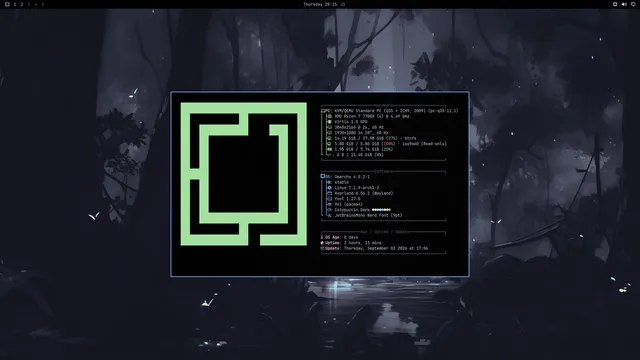Click the PC computer icon in Hardware section

coord(323,111)
